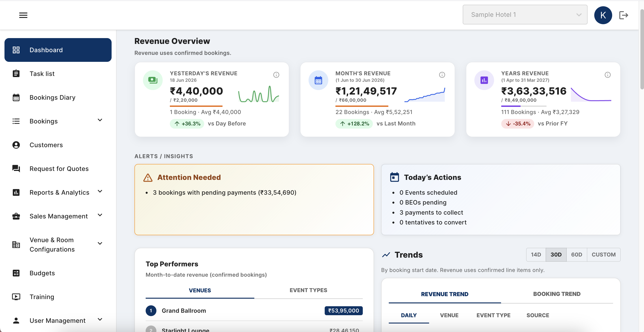Click the User Management person icon
Image resolution: width=644 pixels, height=332 pixels.
pyautogui.click(x=16, y=321)
